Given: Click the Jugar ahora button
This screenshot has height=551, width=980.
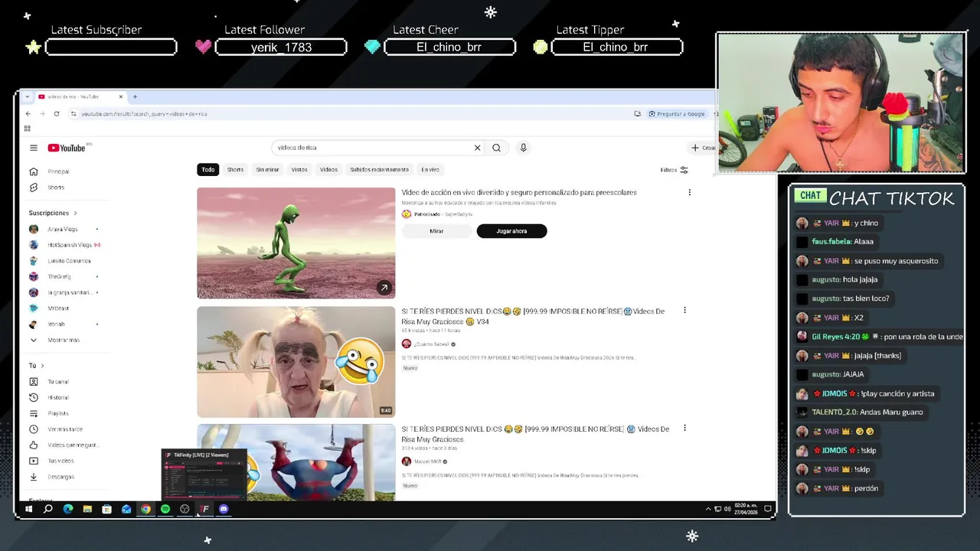Looking at the screenshot, I should (x=511, y=231).
